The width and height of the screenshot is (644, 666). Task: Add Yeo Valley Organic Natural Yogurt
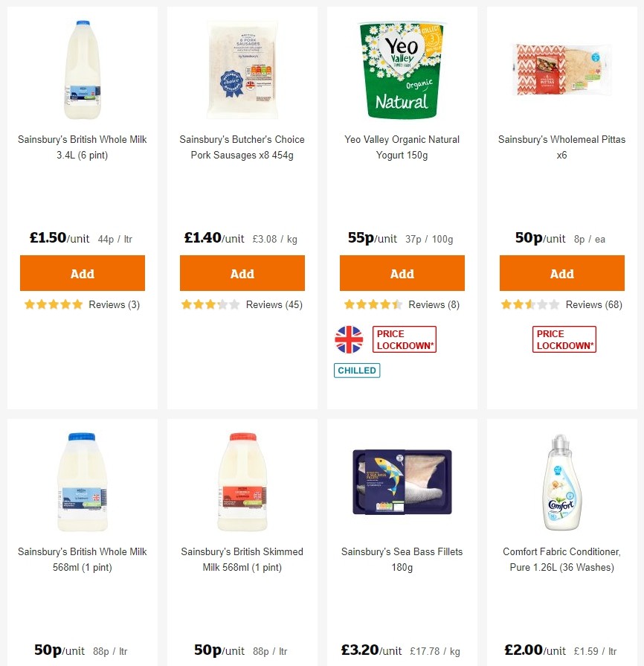402,272
